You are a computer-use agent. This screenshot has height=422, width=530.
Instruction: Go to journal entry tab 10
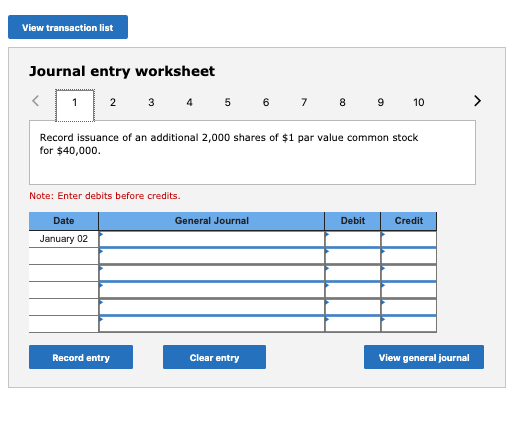(x=418, y=102)
